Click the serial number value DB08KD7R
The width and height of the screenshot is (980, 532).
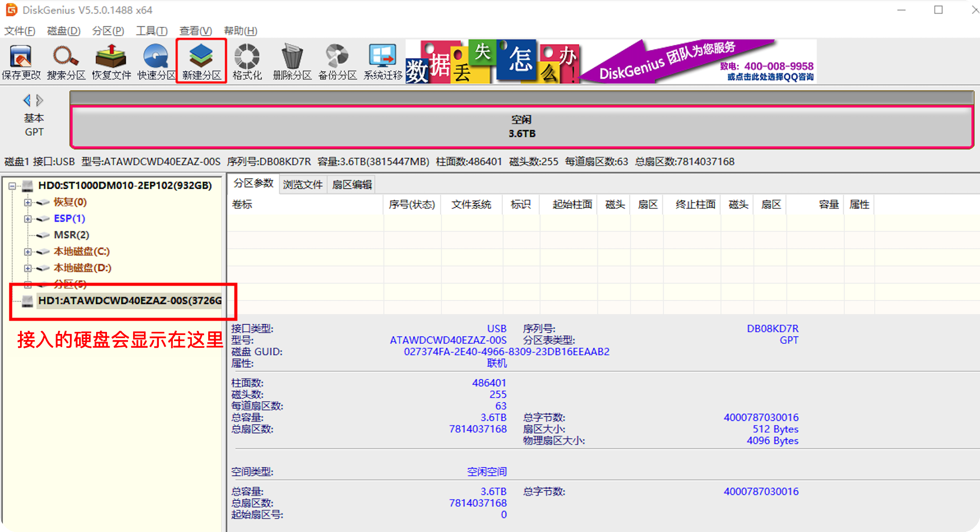773,329
